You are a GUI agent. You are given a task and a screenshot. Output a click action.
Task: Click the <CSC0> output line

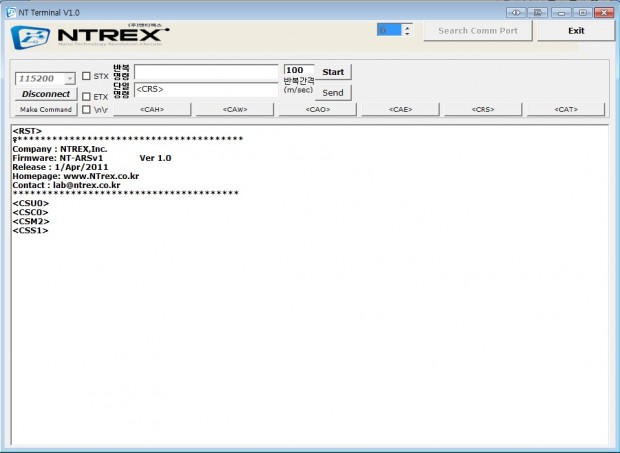pyautogui.click(x=30, y=213)
